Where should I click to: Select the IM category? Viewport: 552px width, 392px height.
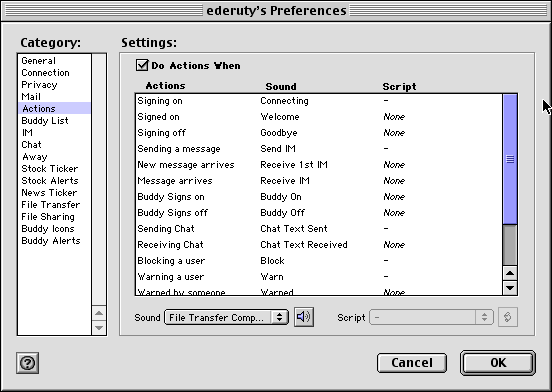[x=54, y=132]
